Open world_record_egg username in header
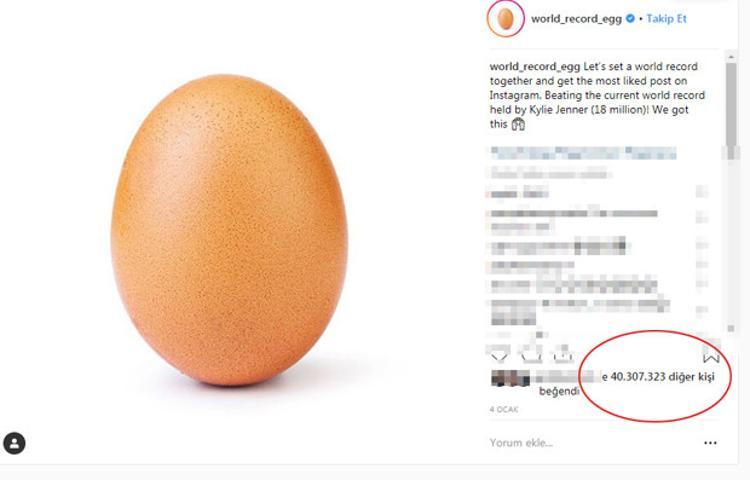 pos(576,19)
